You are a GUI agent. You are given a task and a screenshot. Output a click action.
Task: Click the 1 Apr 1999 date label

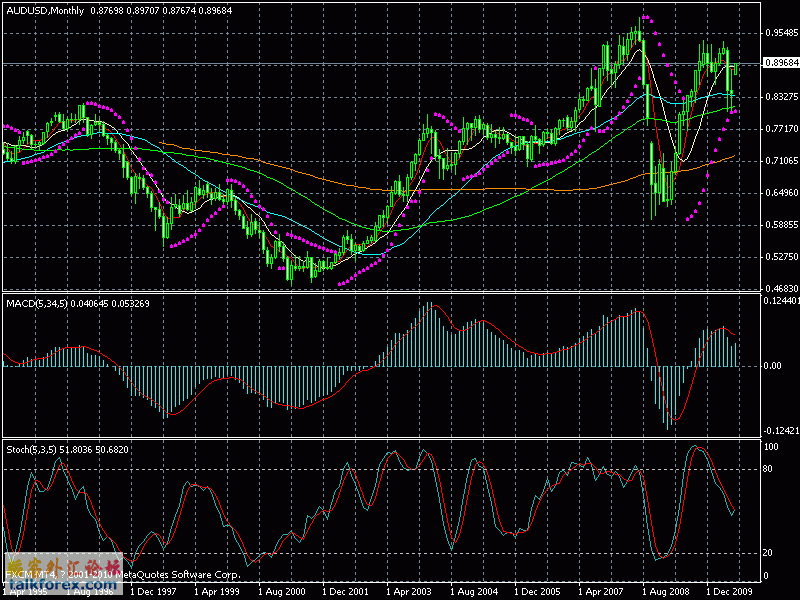coord(217,592)
